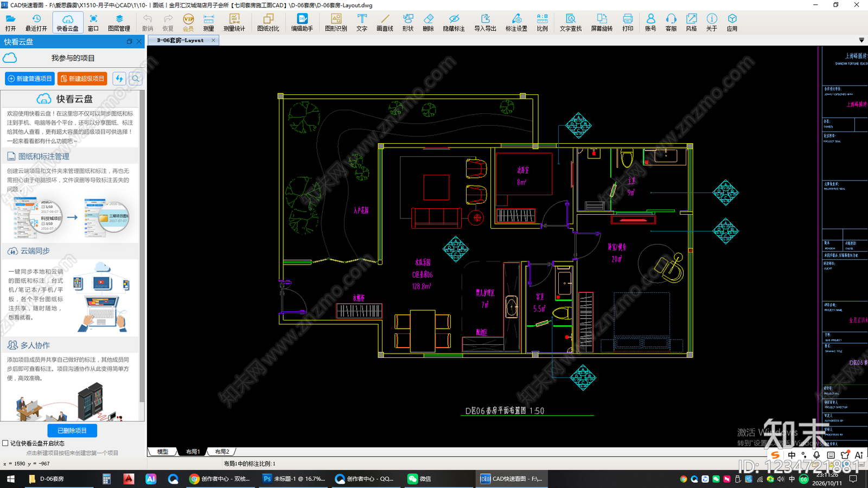This screenshot has width=868, height=488.
Task: Click 新建超级项目 button
Action: pos(82,79)
